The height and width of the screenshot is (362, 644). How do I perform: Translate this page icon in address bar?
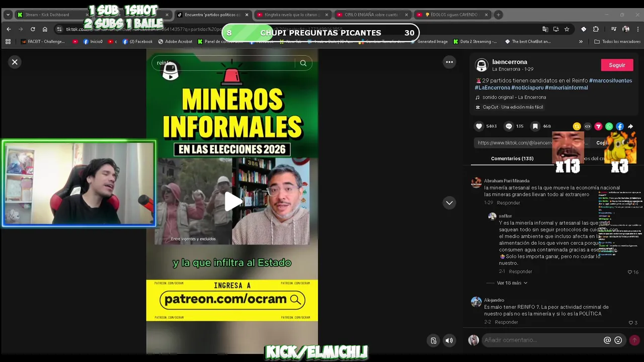click(545, 29)
